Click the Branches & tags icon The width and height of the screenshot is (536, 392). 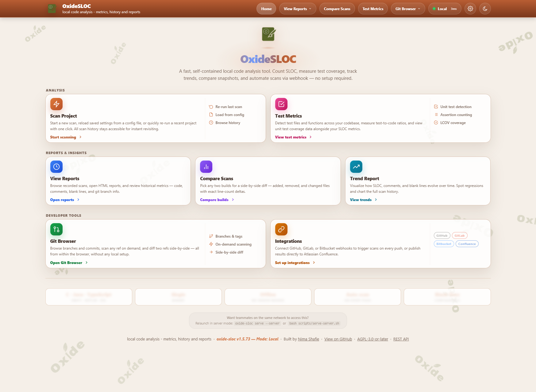[211, 236]
